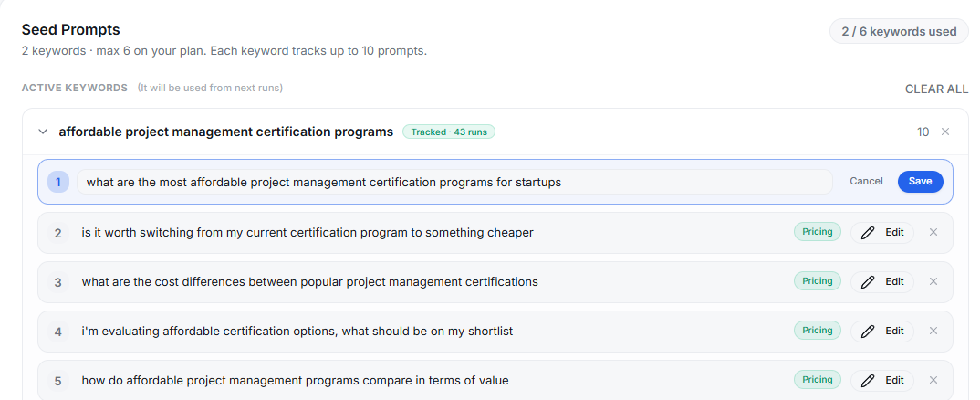Image resolution: width=980 pixels, height=400 pixels.
Task: Click the '2 / 6 keywords used' indicator
Action: pos(899,31)
